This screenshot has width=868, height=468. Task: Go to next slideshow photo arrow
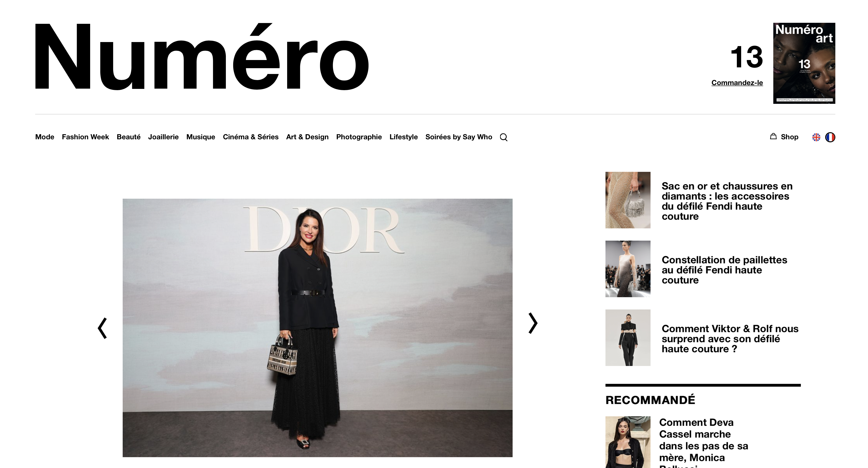[x=533, y=323]
